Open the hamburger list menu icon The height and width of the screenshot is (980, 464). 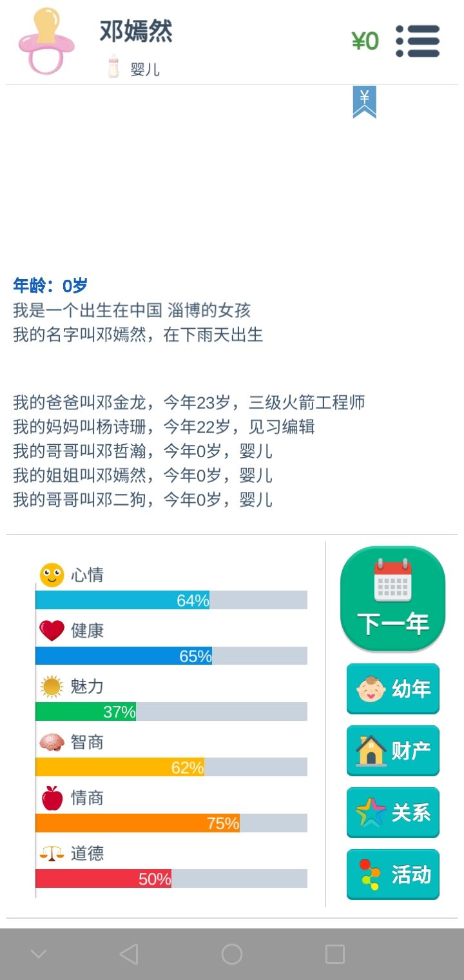(418, 41)
